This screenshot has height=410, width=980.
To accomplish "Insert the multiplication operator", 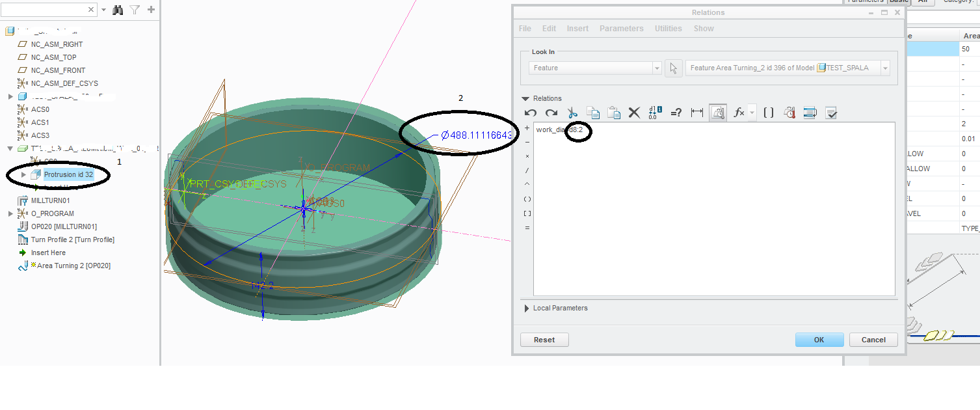I will click(527, 156).
